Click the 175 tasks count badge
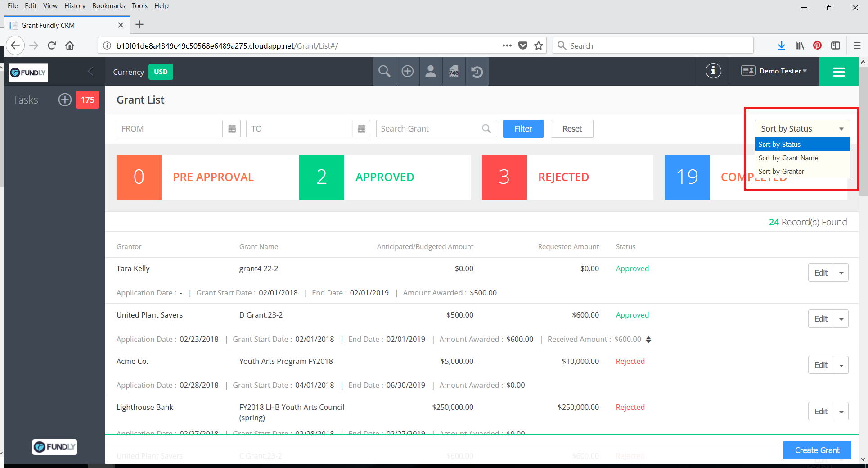Viewport: 868px width, 468px height. [87, 100]
